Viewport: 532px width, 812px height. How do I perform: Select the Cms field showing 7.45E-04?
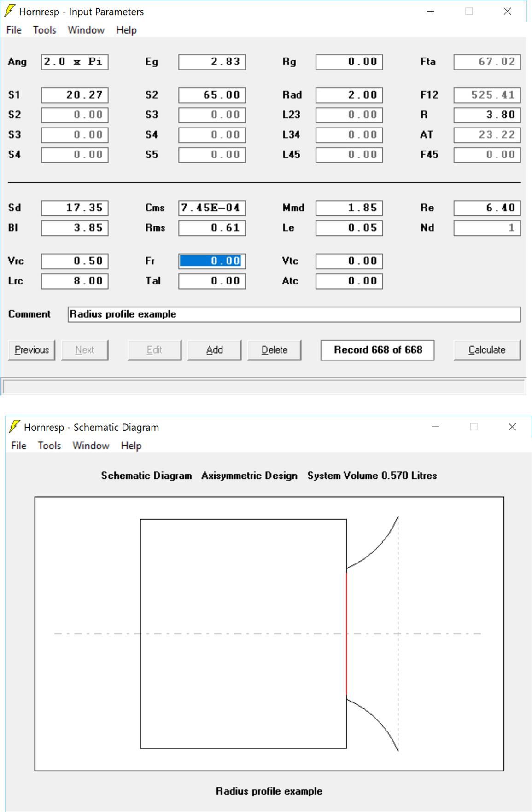pyautogui.click(x=212, y=208)
